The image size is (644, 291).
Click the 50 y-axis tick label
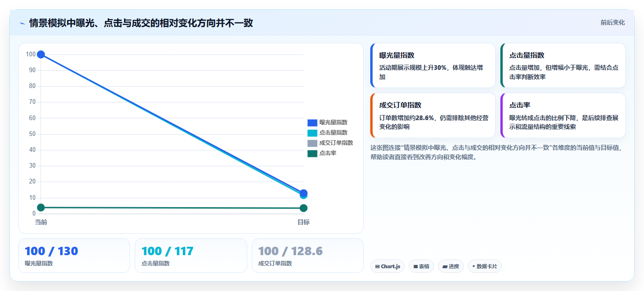click(32, 134)
